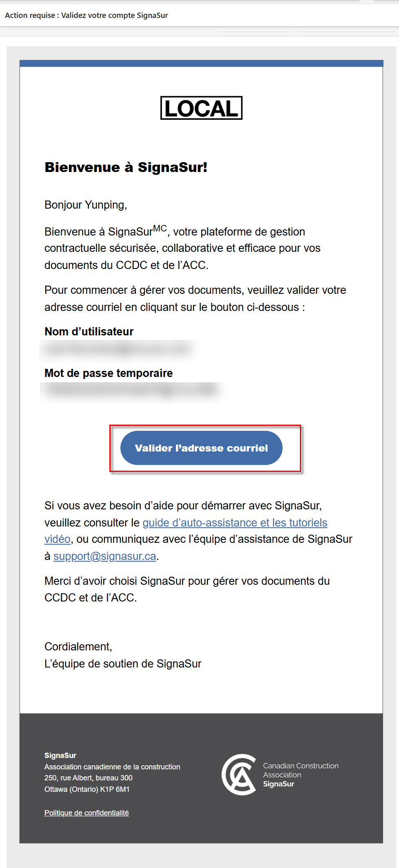Click the blurred username value
Screen dimensions: 399x868
pyautogui.click(x=118, y=349)
